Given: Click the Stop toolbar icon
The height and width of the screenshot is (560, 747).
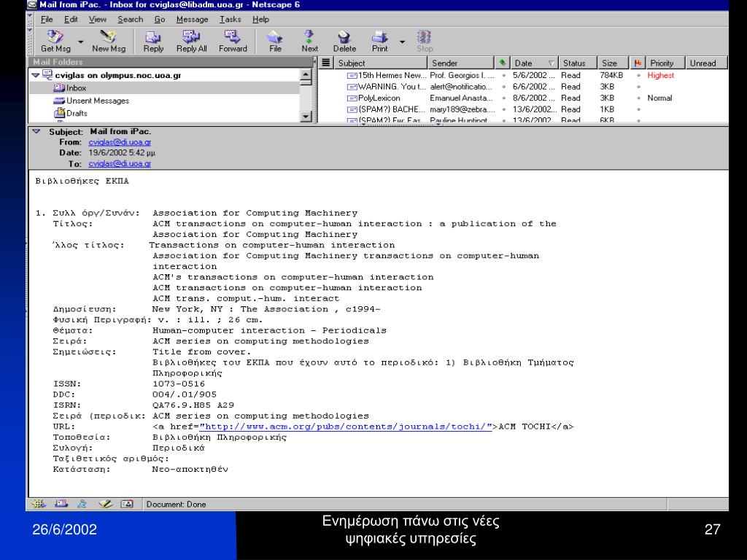Looking at the screenshot, I should (x=425, y=42).
